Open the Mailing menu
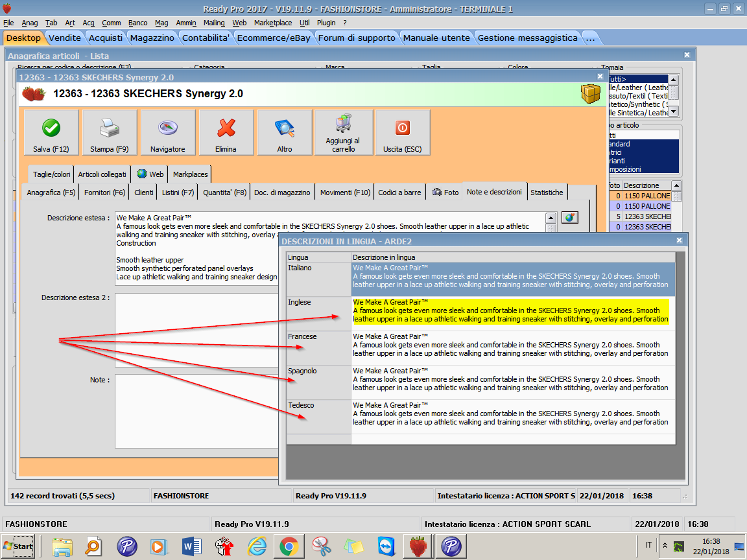Image resolution: width=747 pixels, height=560 pixels. pyautogui.click(x=214, y=23)
